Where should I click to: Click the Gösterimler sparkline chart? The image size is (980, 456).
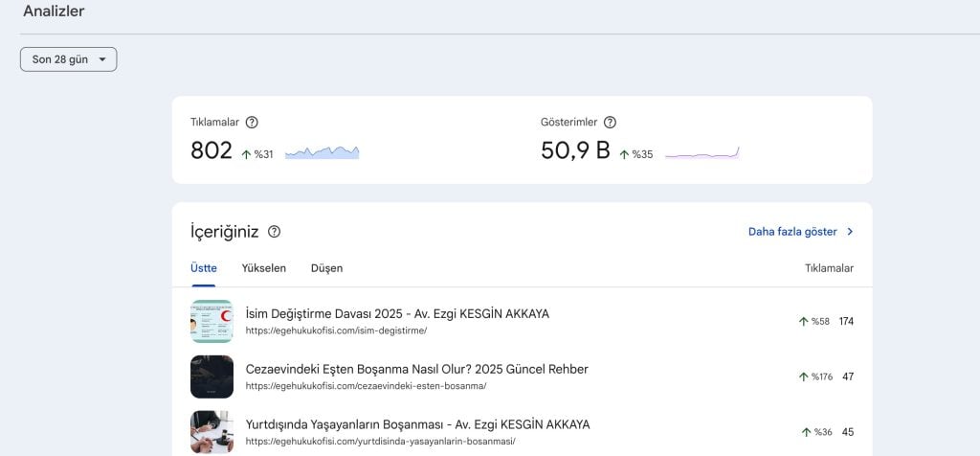click(x=702, y=152)
